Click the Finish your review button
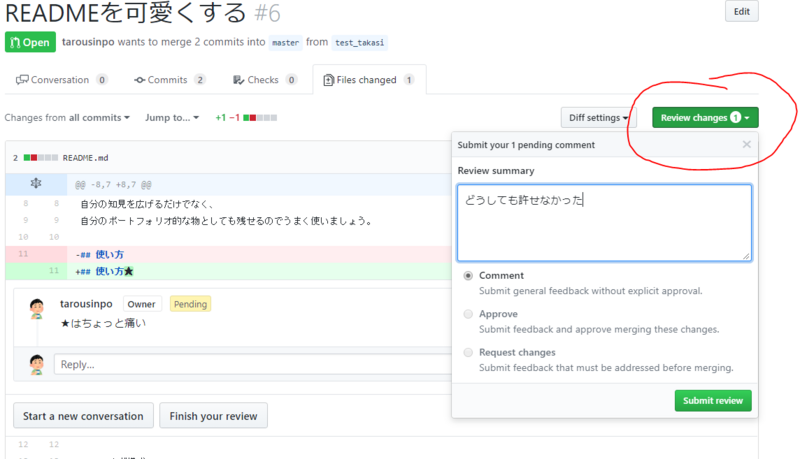Image resolution: width=800 pixels, height=459 pixels. pos(213,416)
